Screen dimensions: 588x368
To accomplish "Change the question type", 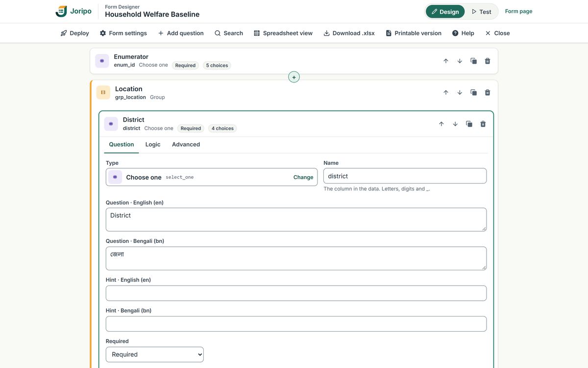I will tap(303, 177).
